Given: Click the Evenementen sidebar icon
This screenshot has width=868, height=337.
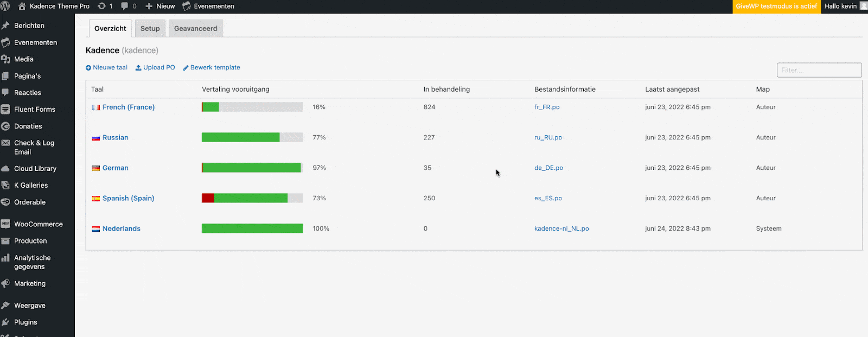Looking at the screenshot, I should [x=5, y=42].
